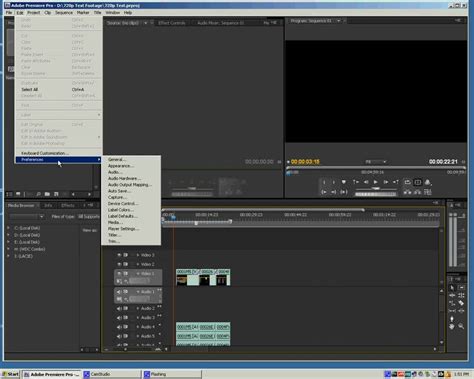Expand the Video 2 track
The width and height of the screenshot is (474, 379).
click(138, 264)
